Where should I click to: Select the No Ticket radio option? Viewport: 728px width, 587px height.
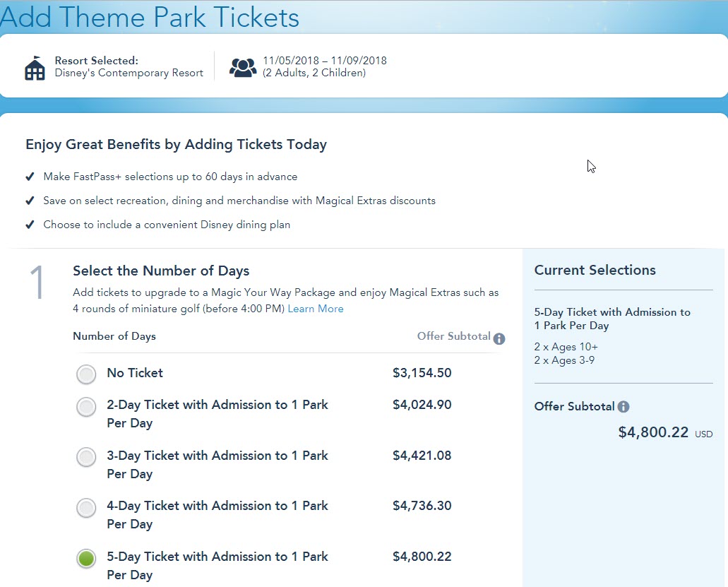[86, 374]
